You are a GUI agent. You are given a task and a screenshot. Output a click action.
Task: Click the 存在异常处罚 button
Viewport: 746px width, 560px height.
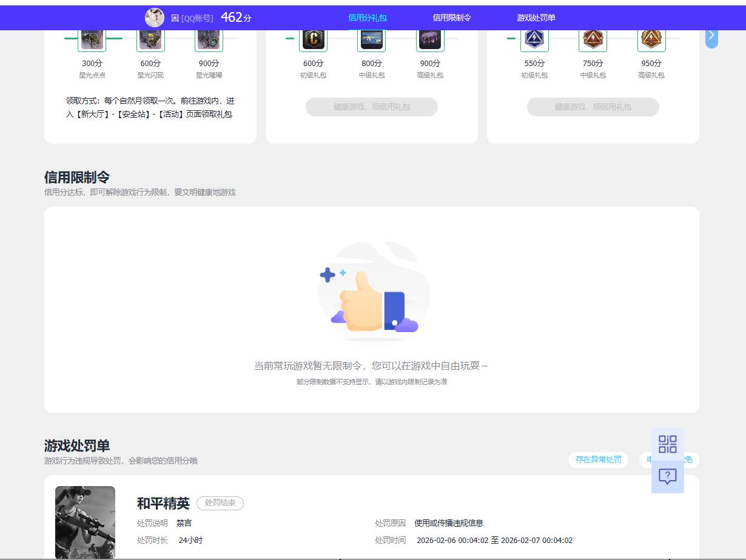[x=597, y=459]
